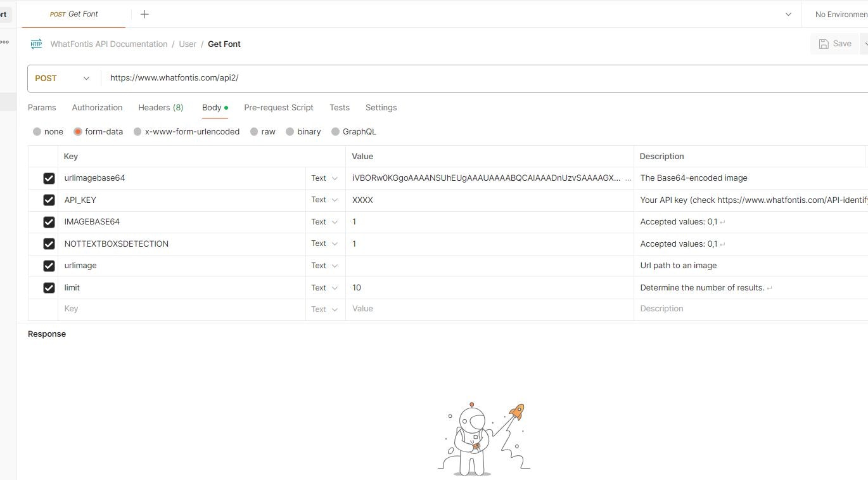Click the 'Url path to an image' description
868x480 pixels.
679,266
